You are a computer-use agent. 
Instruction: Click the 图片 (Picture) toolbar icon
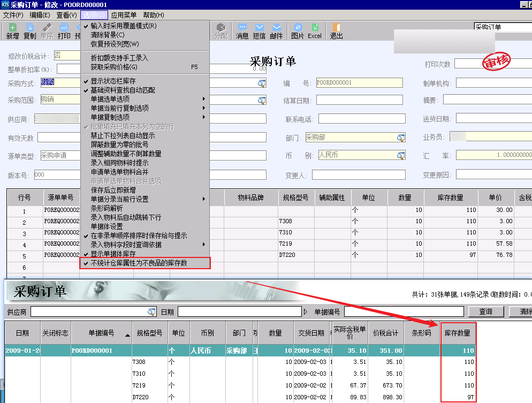pos(298,31)
